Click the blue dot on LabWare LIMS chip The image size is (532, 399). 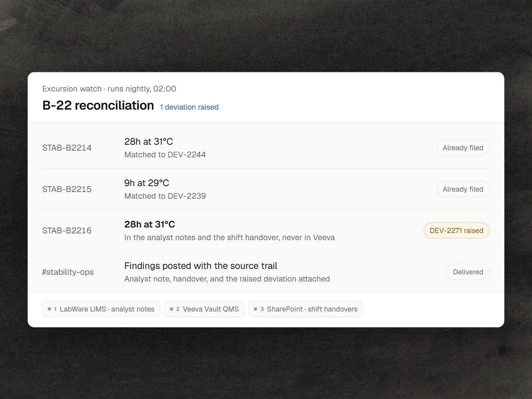tap(49, 309)
